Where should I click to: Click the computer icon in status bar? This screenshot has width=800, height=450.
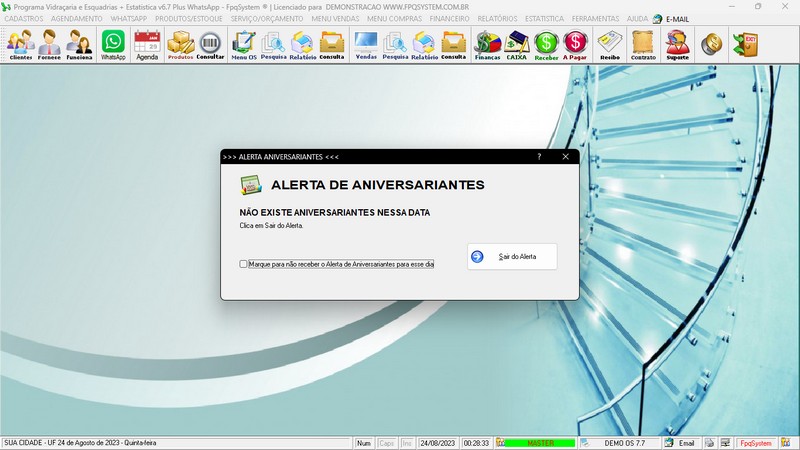pyautogui.click(x=725, y=443)
